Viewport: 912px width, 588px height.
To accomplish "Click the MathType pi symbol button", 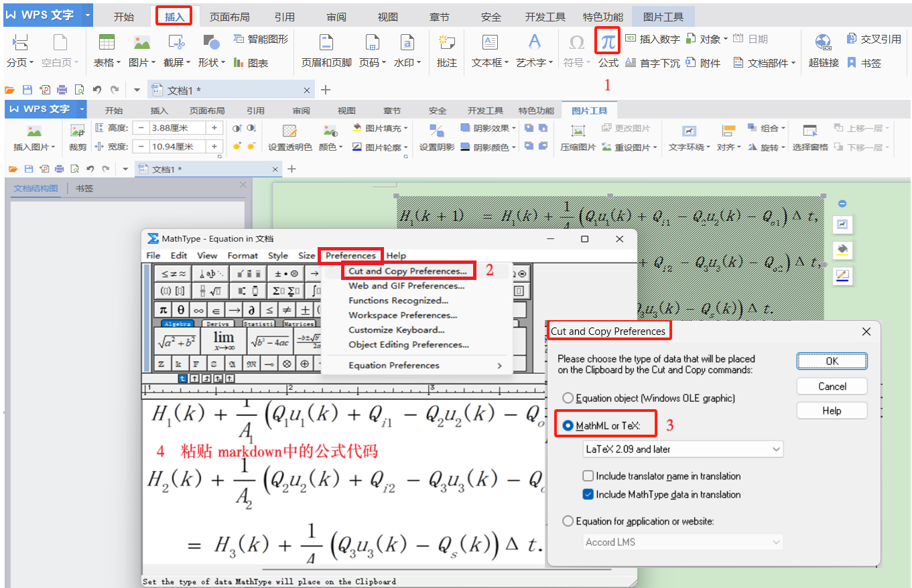I will (163, 310).
